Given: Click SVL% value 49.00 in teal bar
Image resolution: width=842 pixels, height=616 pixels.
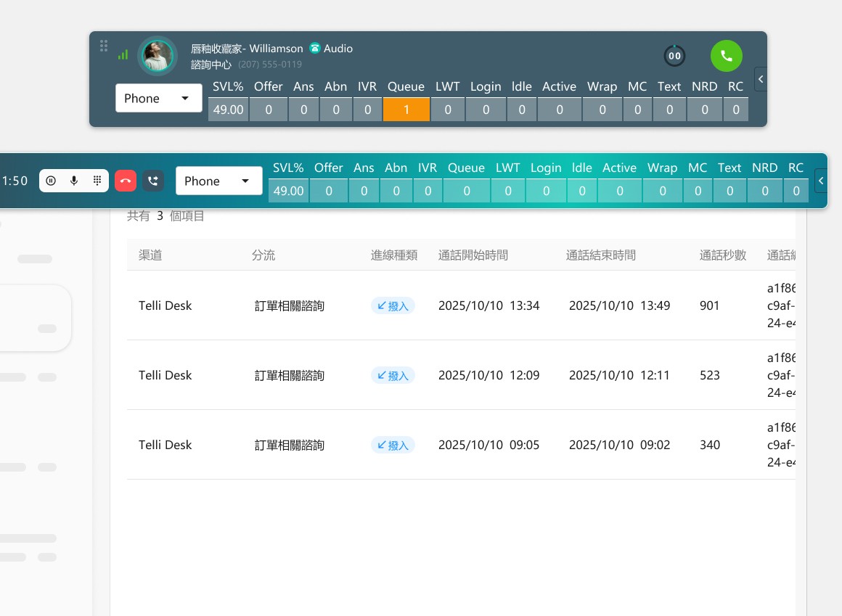Looking at the screenshot, I should [288, 191].
